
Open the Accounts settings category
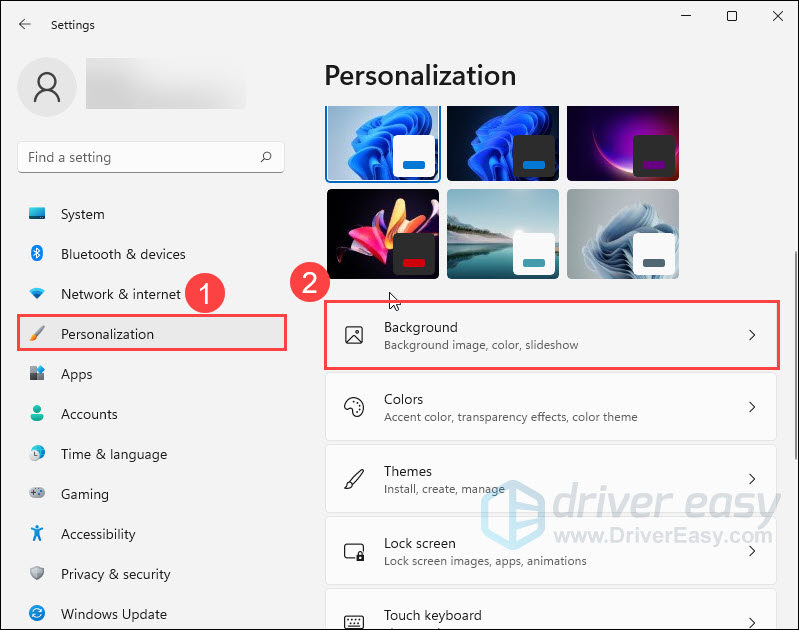(x=151, y=414)
